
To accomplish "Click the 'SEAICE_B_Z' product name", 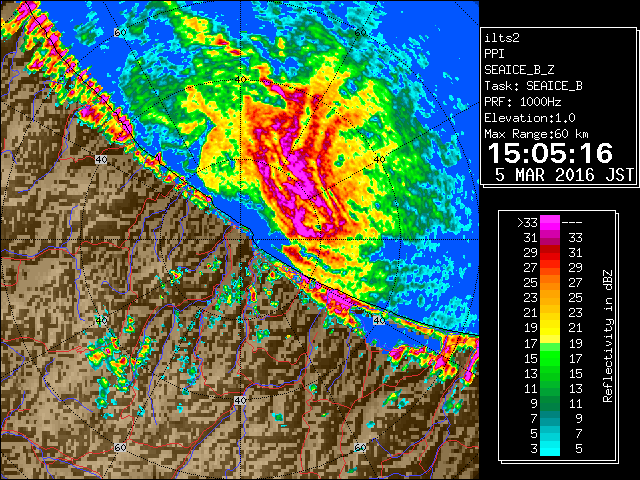I will [519, 70].
